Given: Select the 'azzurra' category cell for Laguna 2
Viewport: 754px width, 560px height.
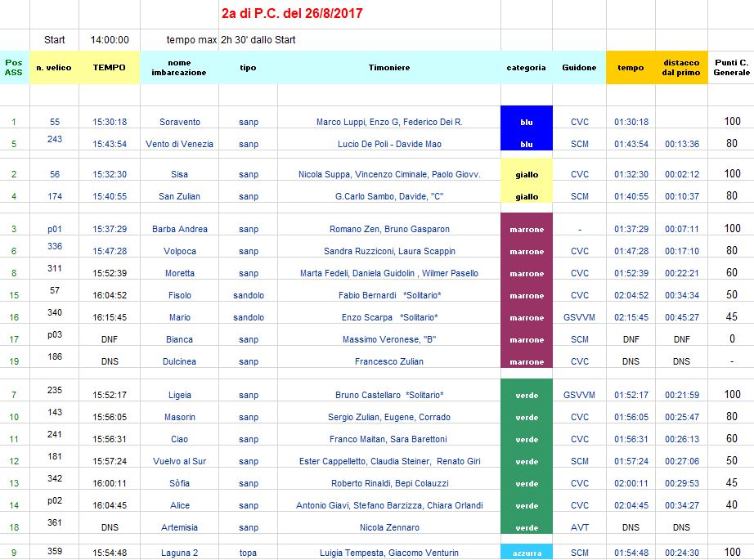Looking at the screenshot, I should (x=527, y=551).
